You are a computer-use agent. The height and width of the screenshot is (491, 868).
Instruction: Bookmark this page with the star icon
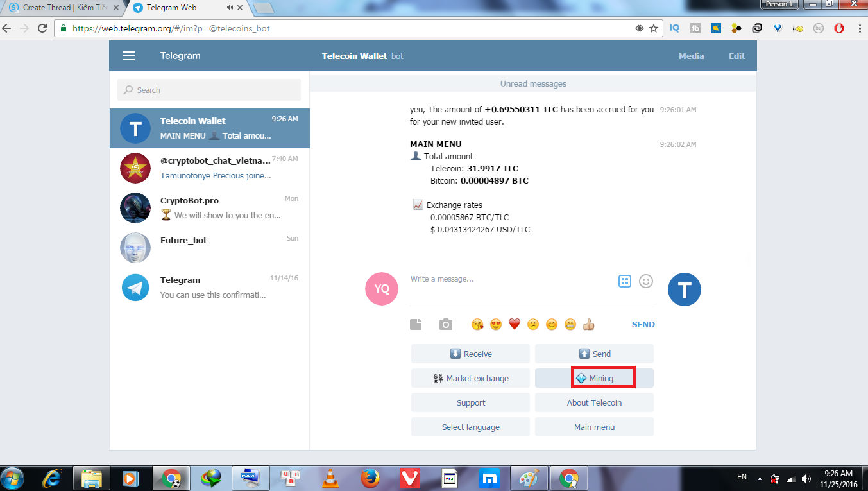654,28
